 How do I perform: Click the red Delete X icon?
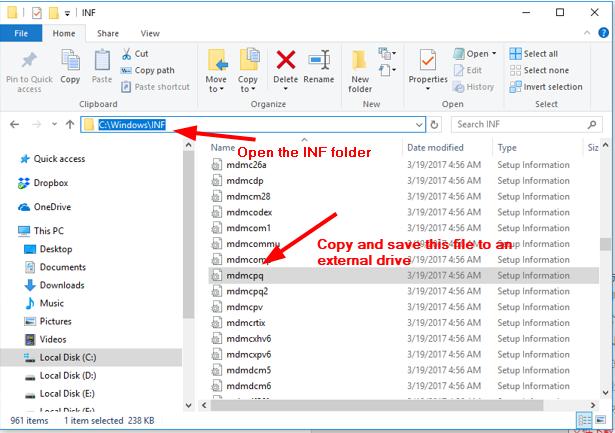(286, 60)
